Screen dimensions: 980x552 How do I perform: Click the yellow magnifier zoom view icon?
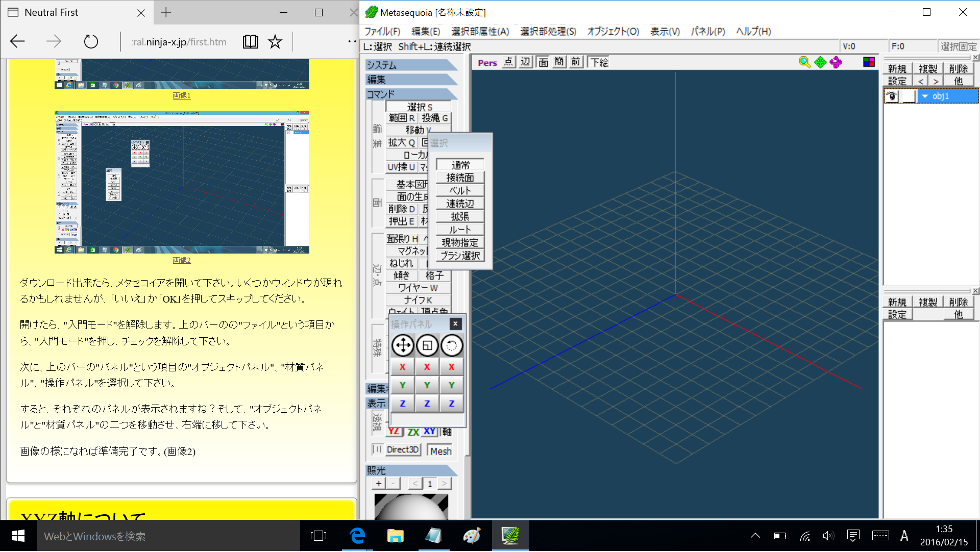[804, 62]
